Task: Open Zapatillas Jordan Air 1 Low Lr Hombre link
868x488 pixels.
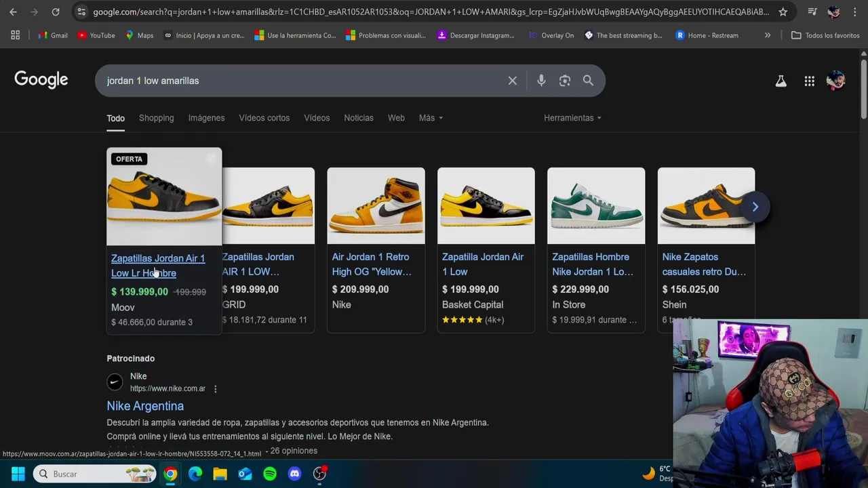Action: pyautogui.click(x=158, y=266)
